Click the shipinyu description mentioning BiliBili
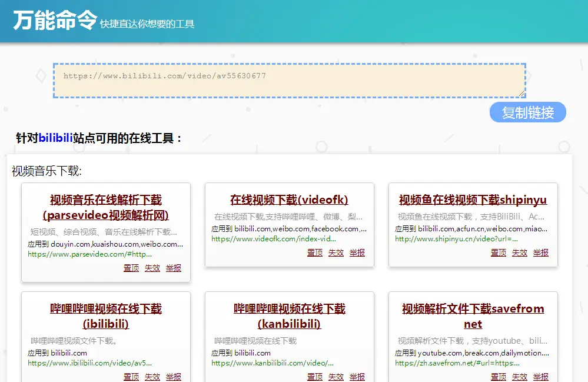The height and width of the screenshot is (382, 588). click(471, 217)
